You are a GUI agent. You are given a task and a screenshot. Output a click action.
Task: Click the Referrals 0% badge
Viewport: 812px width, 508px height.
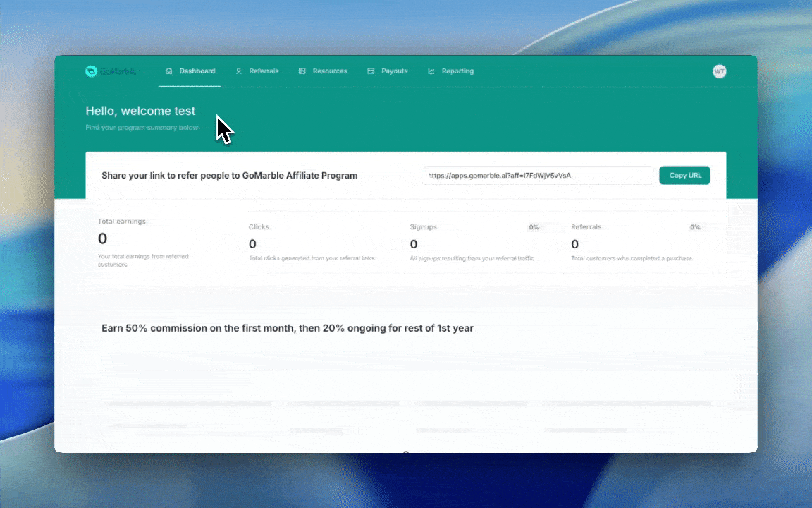(694, 227)
